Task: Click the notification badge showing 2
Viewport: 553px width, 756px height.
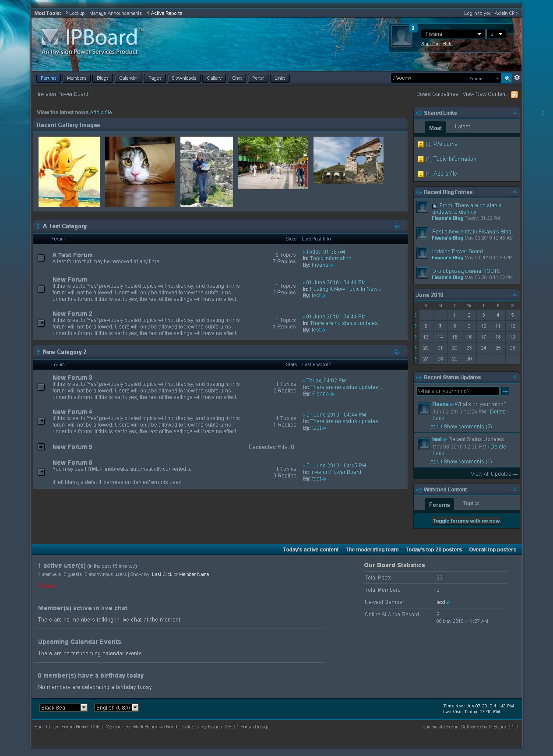Action: point(413,28)
